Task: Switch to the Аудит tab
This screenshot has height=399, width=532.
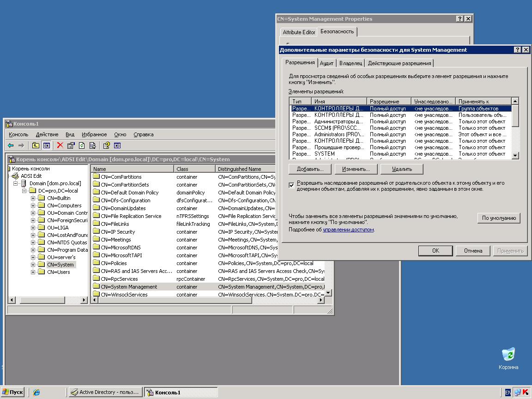Action: click(x=326, y=63)
